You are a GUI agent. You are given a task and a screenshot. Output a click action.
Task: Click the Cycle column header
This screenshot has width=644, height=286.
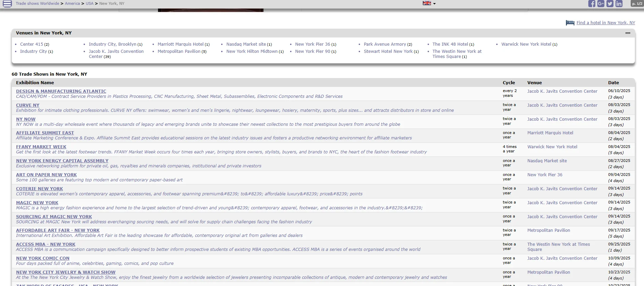[509, 83]
